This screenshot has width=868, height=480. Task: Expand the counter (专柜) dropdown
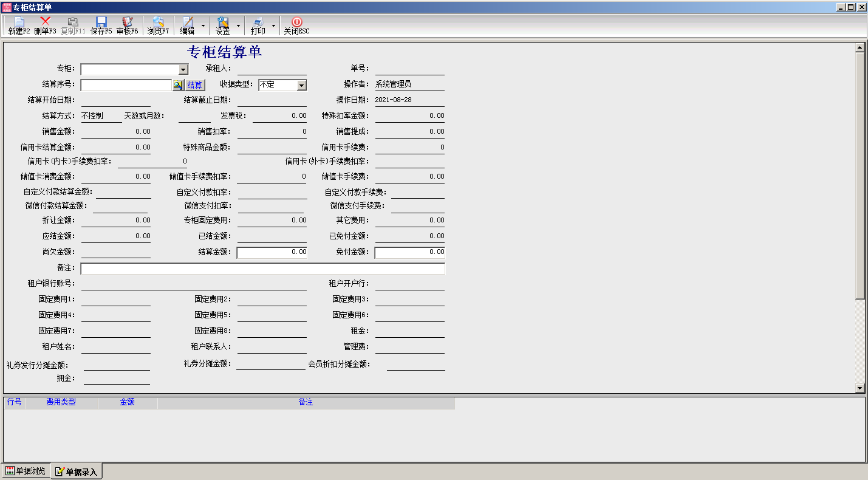point(183,70)
